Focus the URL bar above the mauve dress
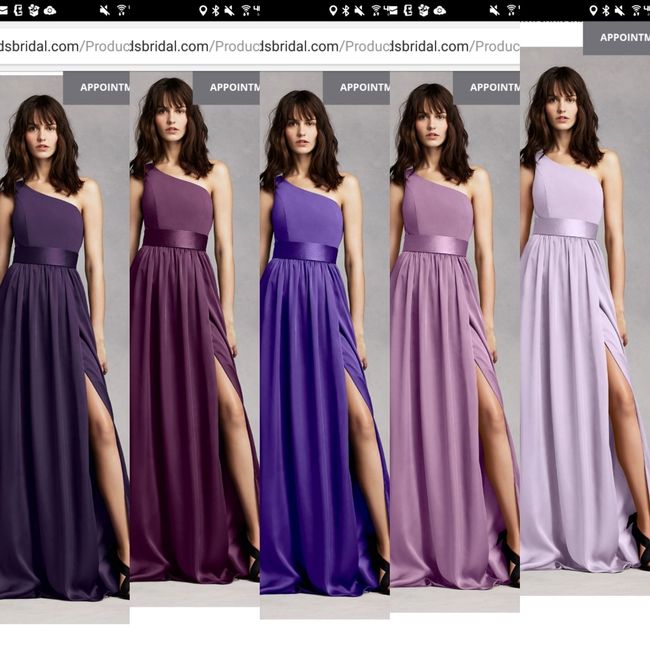 [x=454, y=46]
